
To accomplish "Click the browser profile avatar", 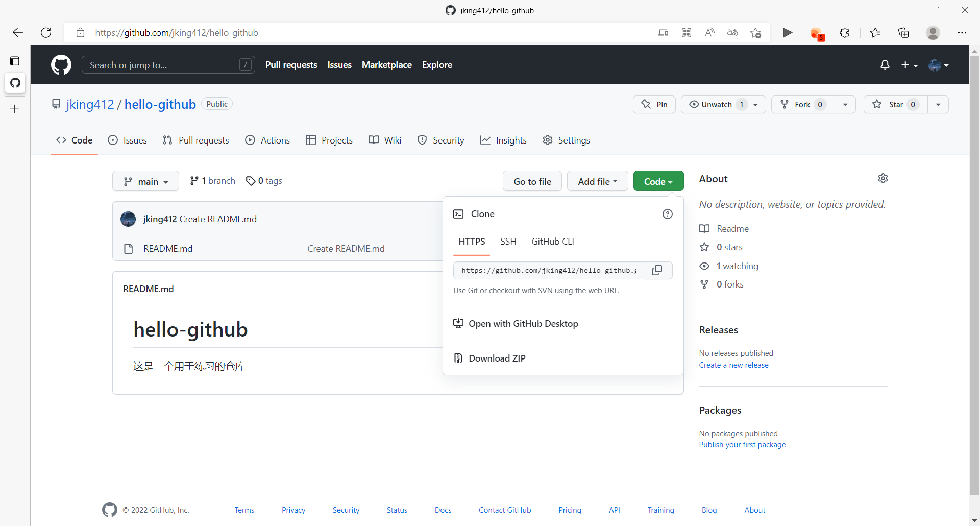I will tap(933, 33).
